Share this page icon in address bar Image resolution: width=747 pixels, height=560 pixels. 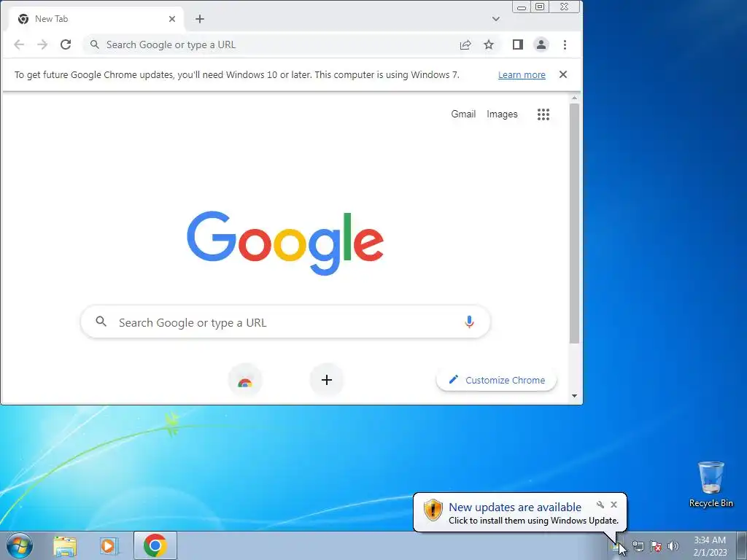[x=465, y=44]
